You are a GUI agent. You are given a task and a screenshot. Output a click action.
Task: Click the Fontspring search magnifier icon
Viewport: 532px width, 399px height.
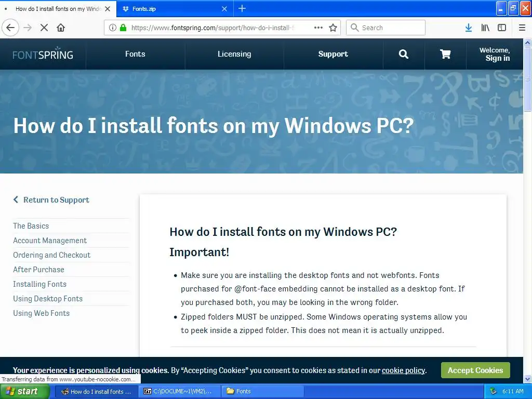click(403, 54)
